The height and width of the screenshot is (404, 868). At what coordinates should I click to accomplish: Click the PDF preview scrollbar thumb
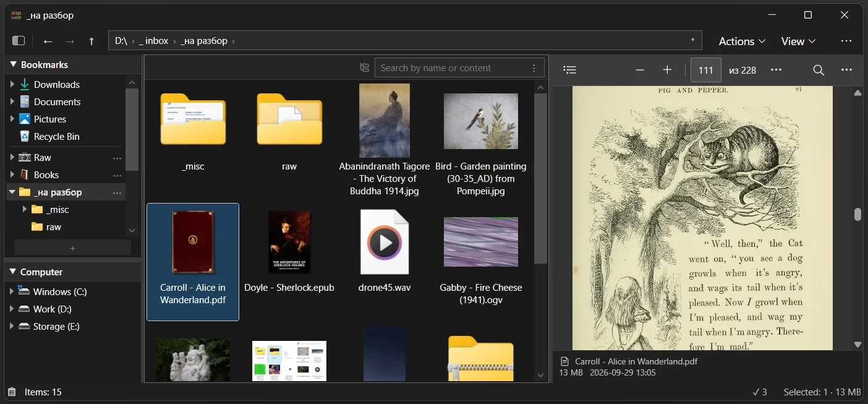[857, 214]
